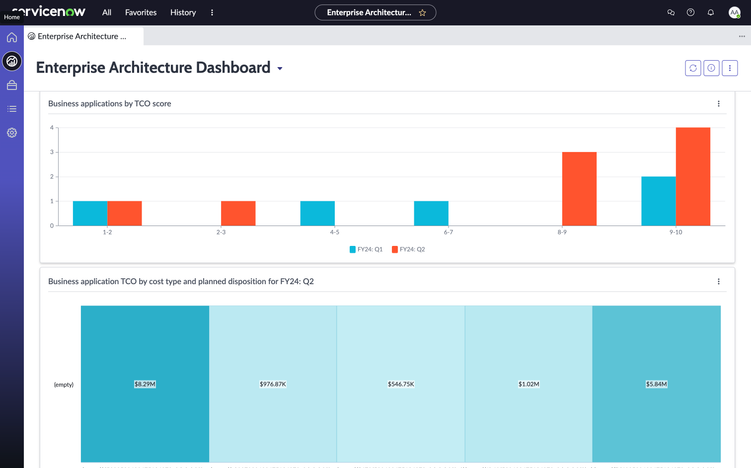Open the Home icon in sidebar
The height and width of the screenshot is (468, 751).
[12, 37]
